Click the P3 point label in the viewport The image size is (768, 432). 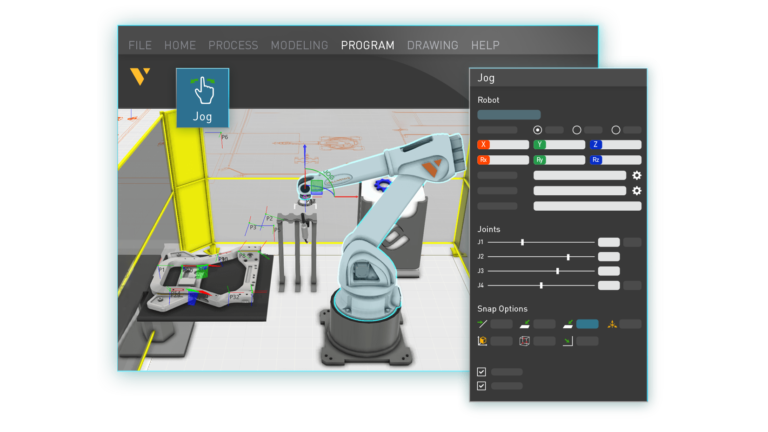coord(253,227)
